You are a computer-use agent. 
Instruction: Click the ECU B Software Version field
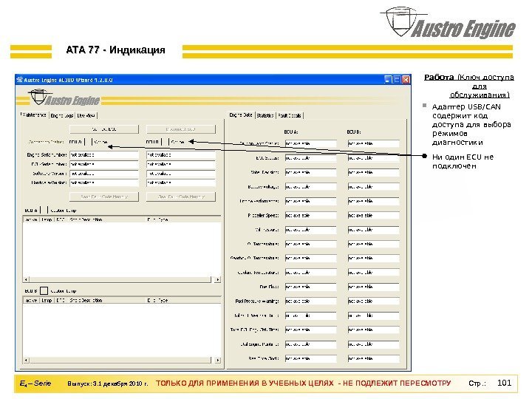coord(181,174)
